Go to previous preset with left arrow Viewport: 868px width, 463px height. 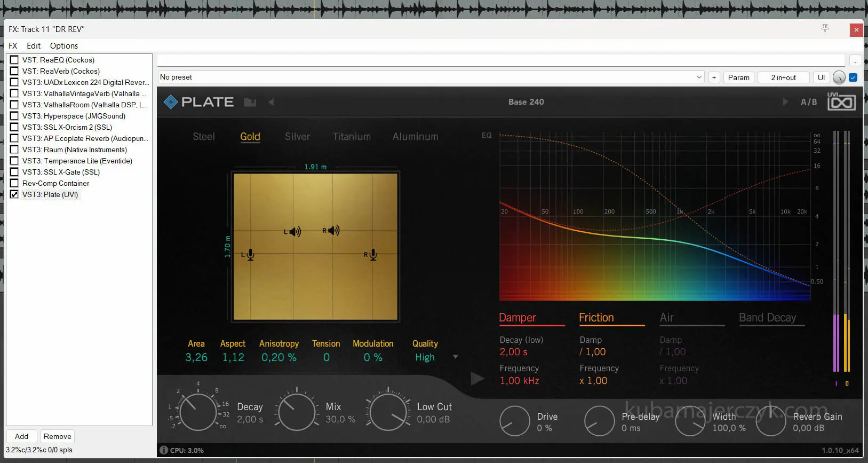click(x=271, y=102)
